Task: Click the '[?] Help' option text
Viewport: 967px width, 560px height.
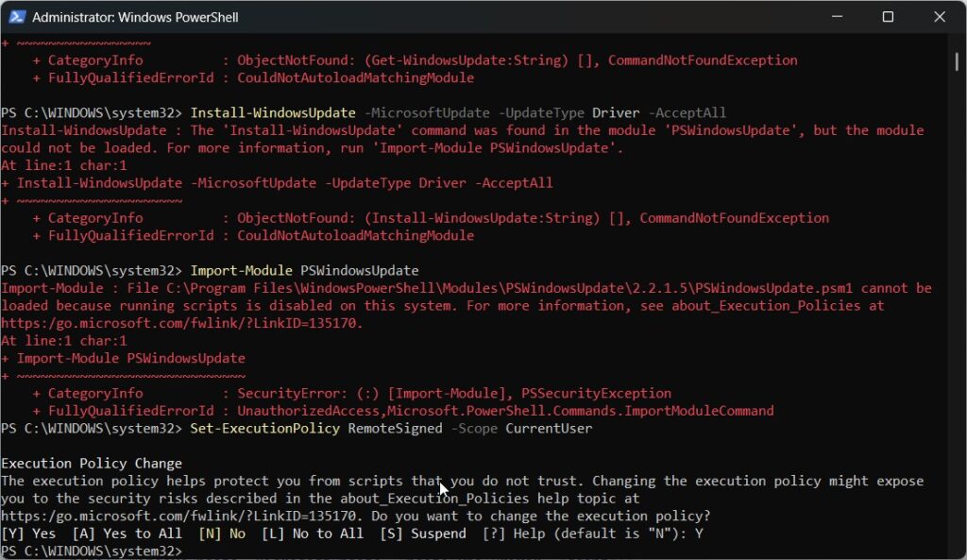Action: [514, 534]
